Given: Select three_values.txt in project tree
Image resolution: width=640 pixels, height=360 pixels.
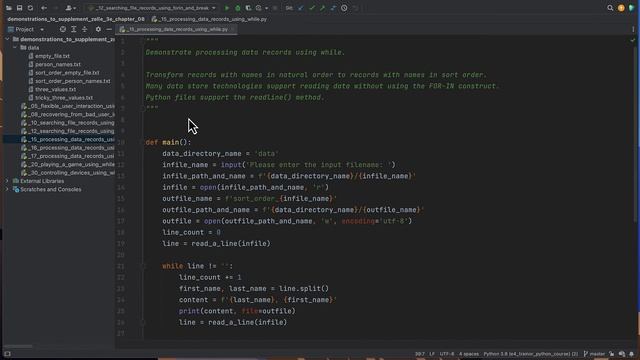Looking at the screenshot, I should click(55, 89).
